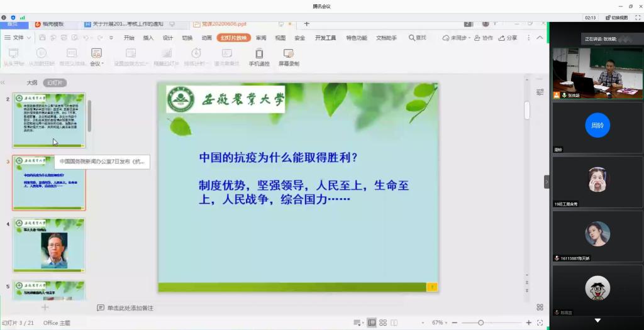Switch to the 插入 ribbon tab

148,38
